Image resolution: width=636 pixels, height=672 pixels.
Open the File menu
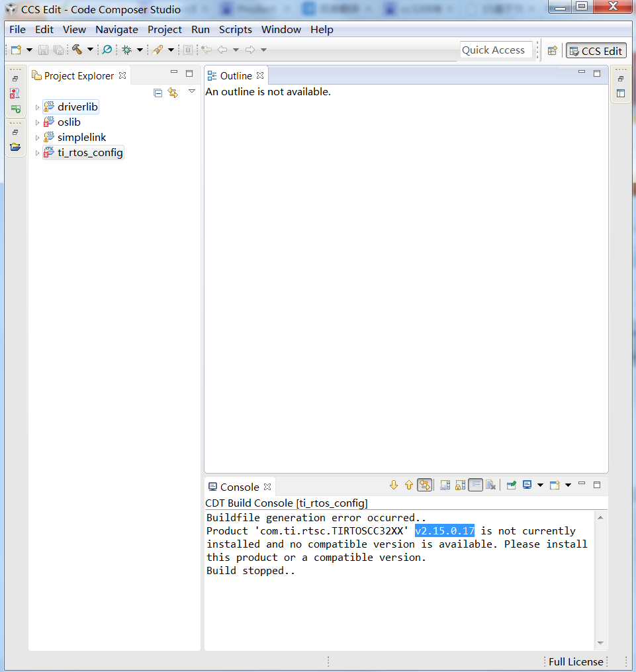coord(18,30)
